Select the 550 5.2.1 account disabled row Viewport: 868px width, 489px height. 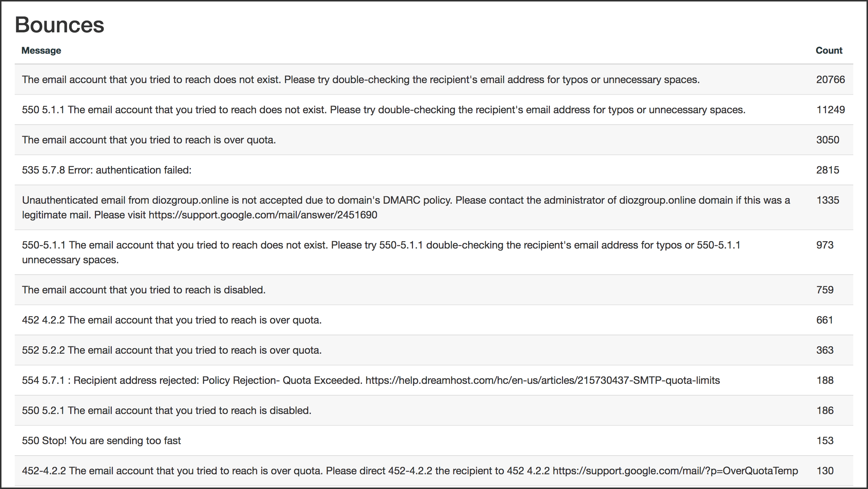pyautogui.click(x=166, y=410)
